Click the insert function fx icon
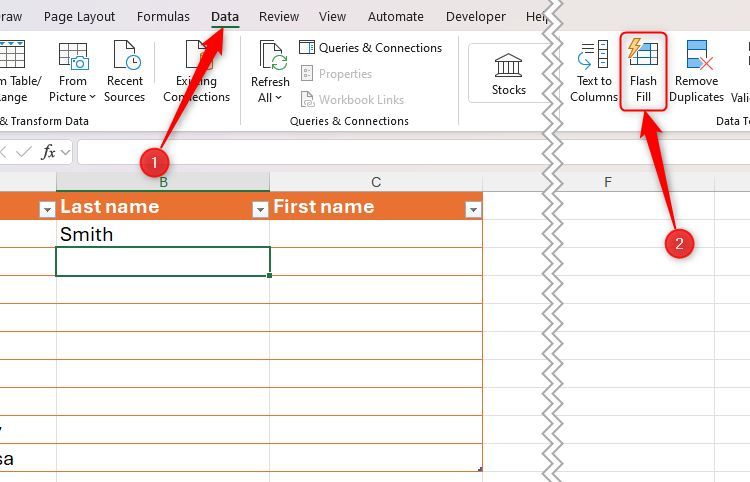Image resolution: width=750 pixels, height=482 pixels. [48, 152]
